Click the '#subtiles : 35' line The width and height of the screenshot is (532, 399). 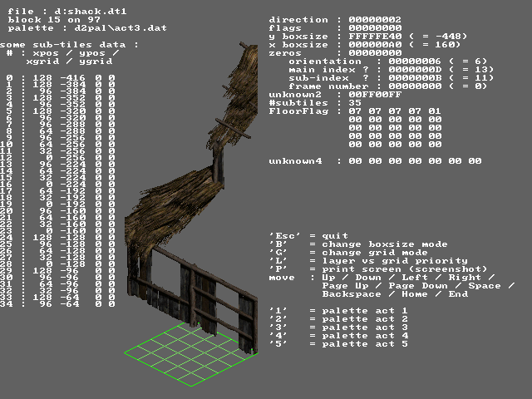(315, 103)
